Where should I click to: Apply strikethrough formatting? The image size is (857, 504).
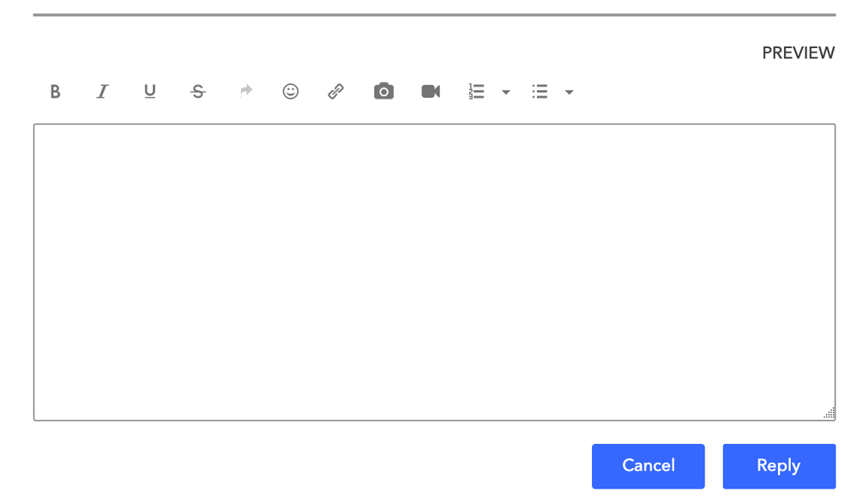click(197, 91)
